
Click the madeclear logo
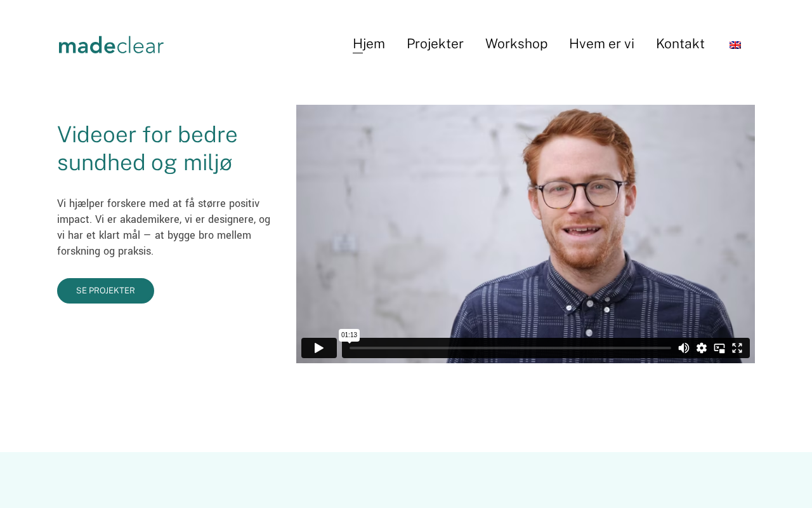point(111,45)
